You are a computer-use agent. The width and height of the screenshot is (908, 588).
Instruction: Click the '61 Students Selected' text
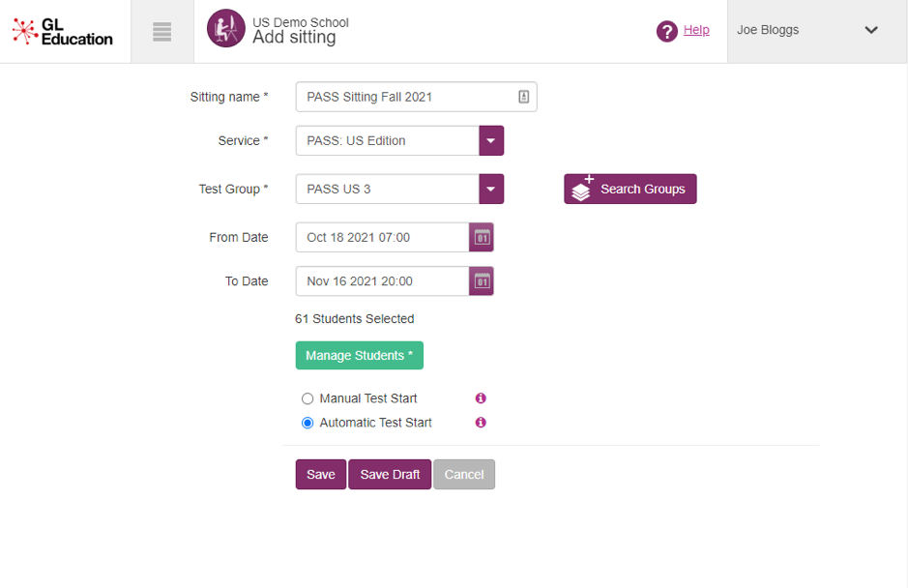pyautogui.click(x=354, y=318)
